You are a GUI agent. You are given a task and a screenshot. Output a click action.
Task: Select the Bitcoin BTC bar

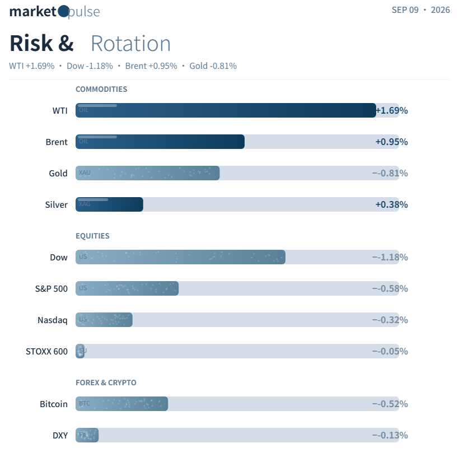pos(121,404)
